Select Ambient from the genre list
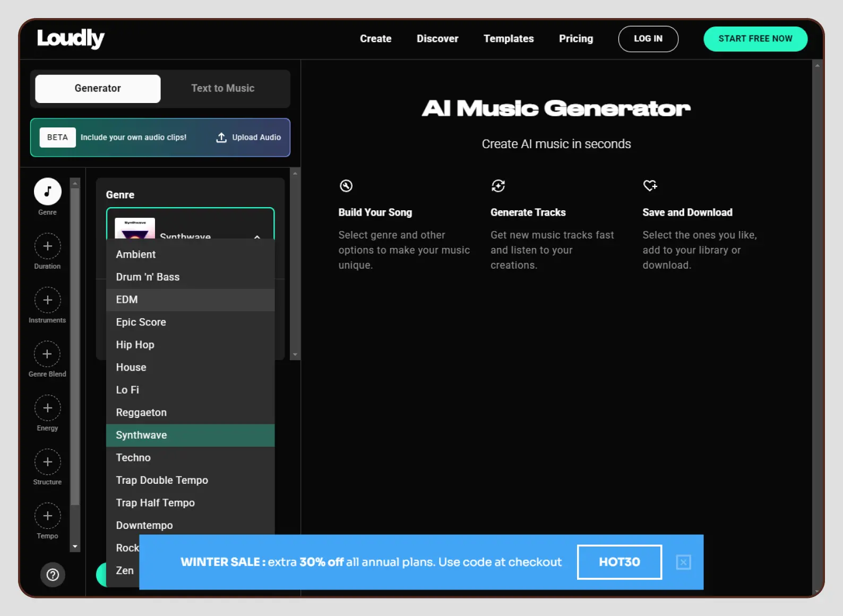The image size is (843, 616). coord(190,254)
